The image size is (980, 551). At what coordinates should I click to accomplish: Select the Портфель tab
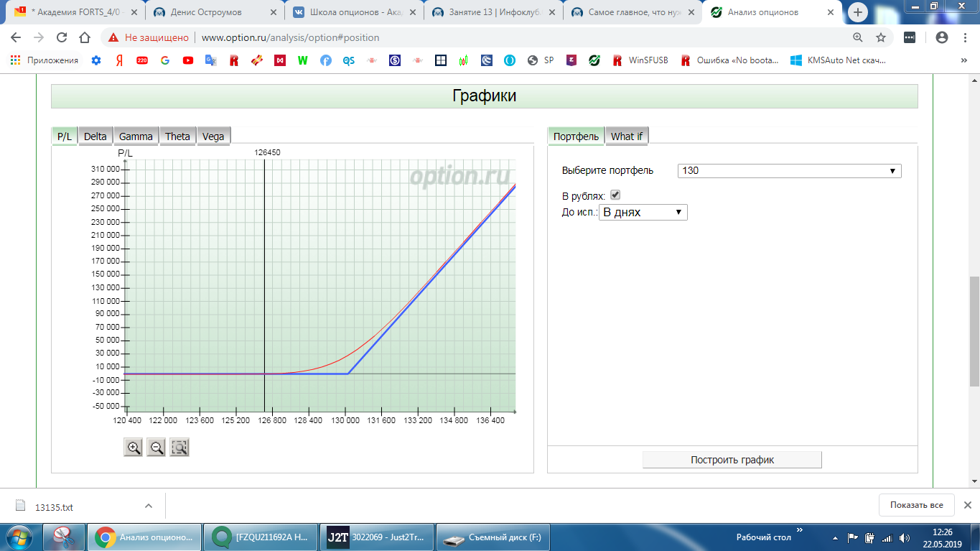[576, 136]
